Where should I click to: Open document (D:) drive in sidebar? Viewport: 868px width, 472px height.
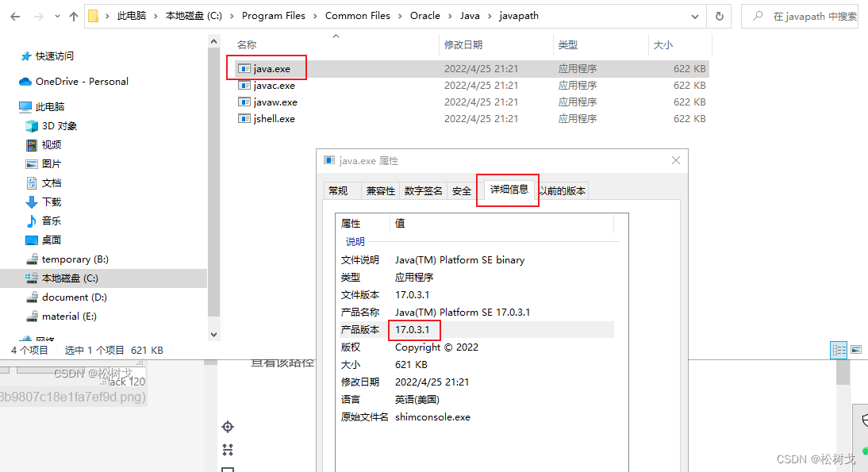[74, 297]
